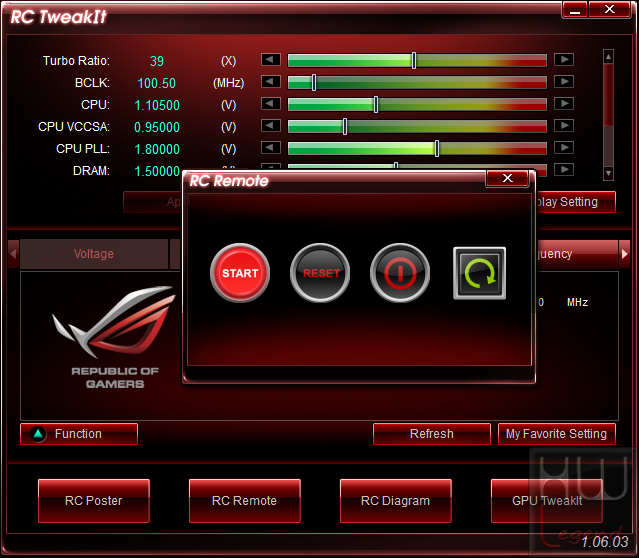
Task: Click scroll down arrow of settings list
Action: tap(608, 173)
